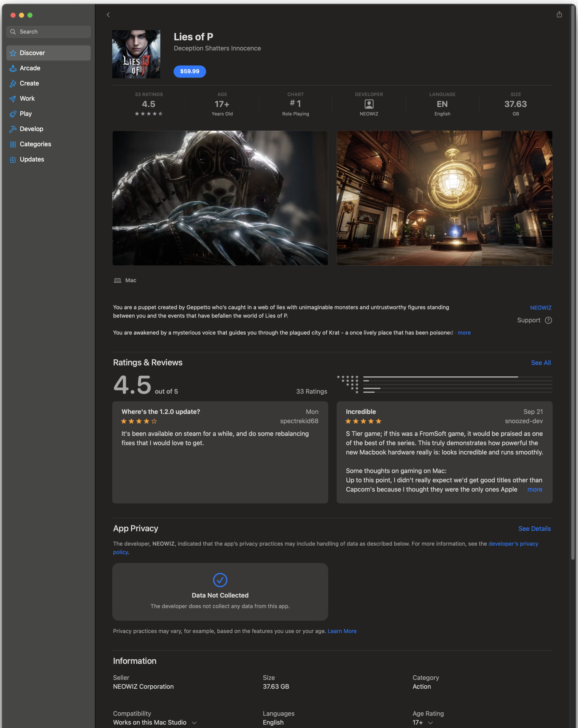Click the Work paper plane icon
The width and height of the screenshot is (578, 728).
pyautogui.click(x=13, y=99)
